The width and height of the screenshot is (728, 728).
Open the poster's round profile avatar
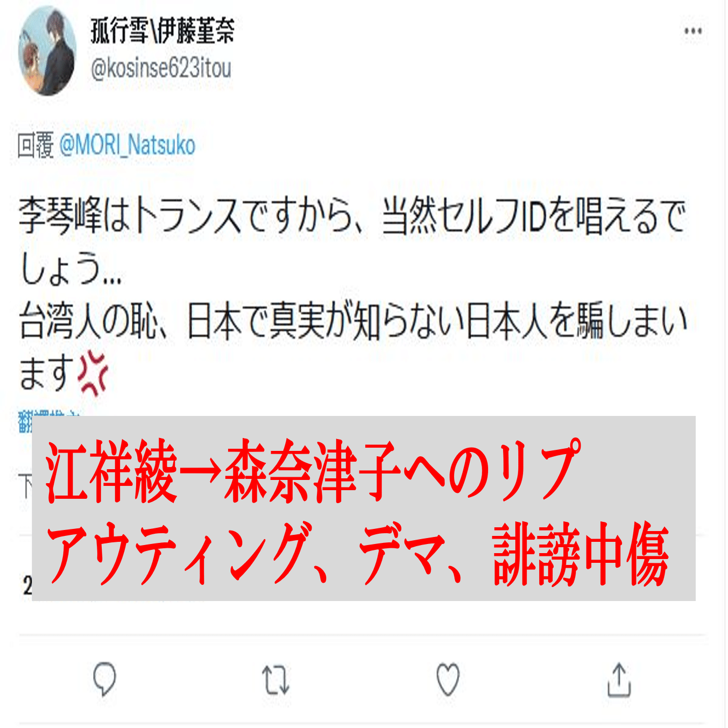(x=47, y=51)
